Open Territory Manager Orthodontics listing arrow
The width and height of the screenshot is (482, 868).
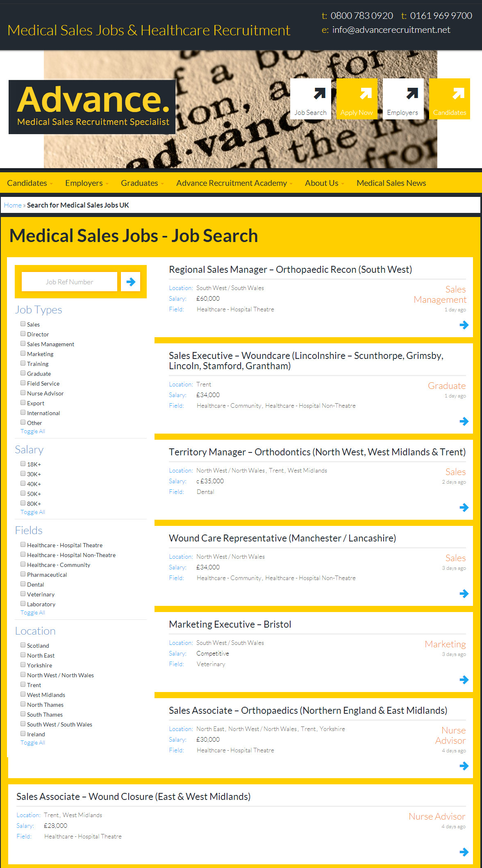coord(464,508)
